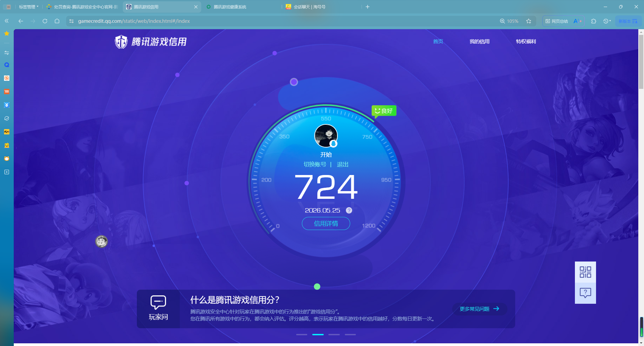Open 特权福利 in the site navigation
This screenshot has height=346, width=644.
click(x=526, y=42)
